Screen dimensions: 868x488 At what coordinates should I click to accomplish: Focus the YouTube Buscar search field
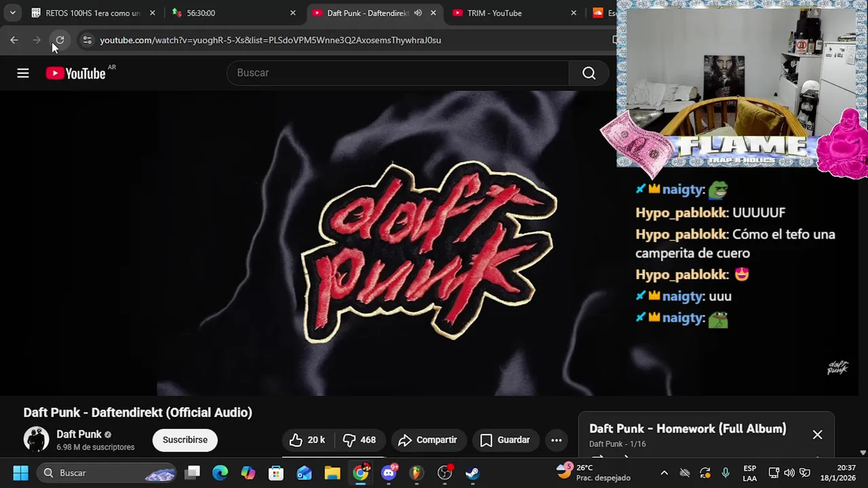(x=398, y=73)
